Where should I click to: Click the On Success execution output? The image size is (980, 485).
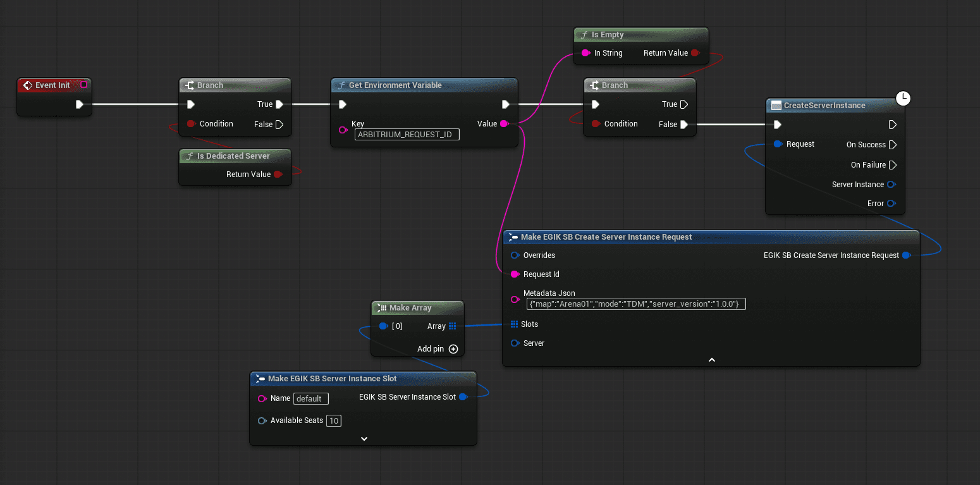[x=892, y=144]
